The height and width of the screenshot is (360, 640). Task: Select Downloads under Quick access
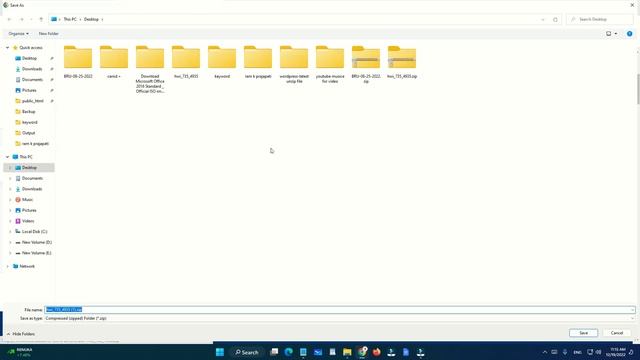(32, 69)
